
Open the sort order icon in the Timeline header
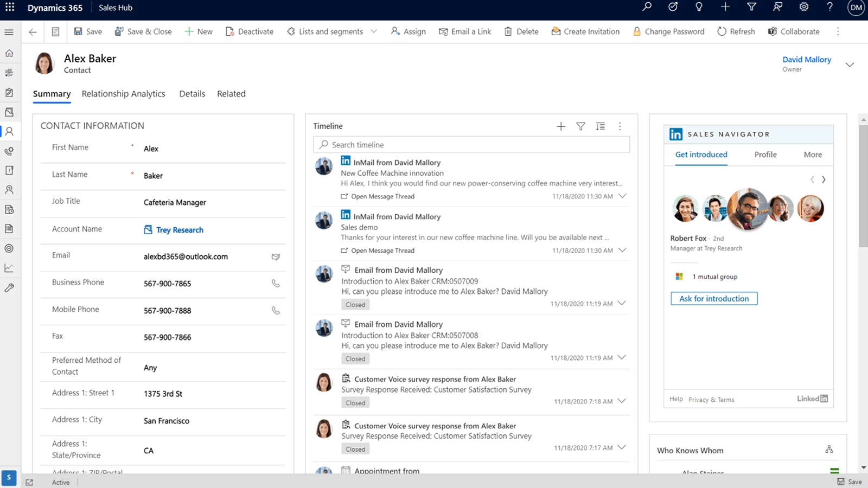(x=600, y=126)
